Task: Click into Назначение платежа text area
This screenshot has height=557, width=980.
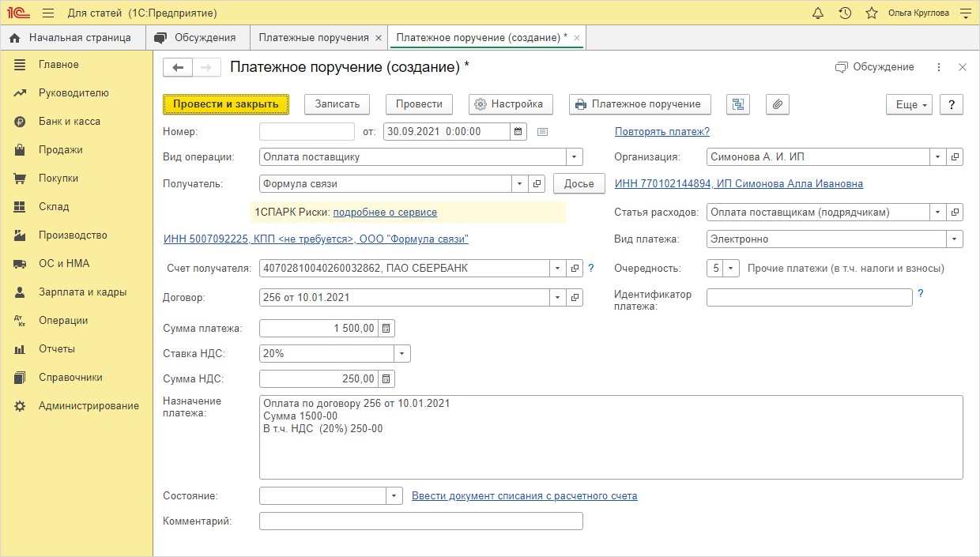Action: point(611,437)
